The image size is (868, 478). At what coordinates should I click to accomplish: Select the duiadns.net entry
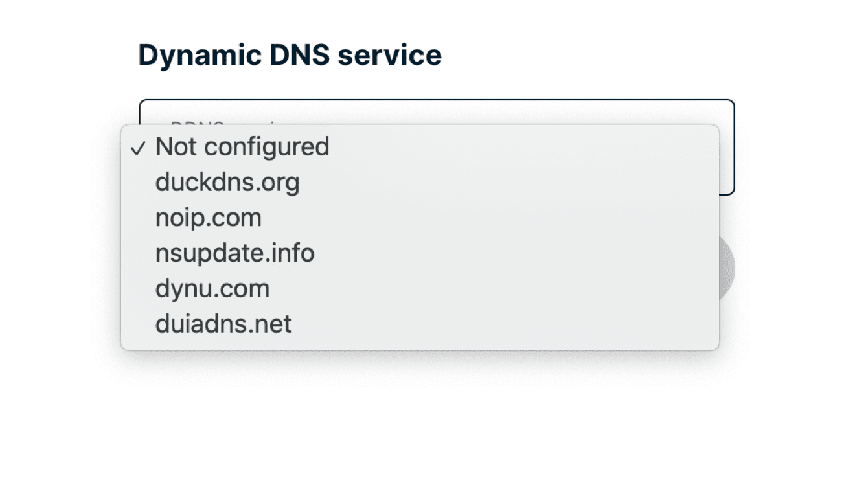click(x=223, y=323)
